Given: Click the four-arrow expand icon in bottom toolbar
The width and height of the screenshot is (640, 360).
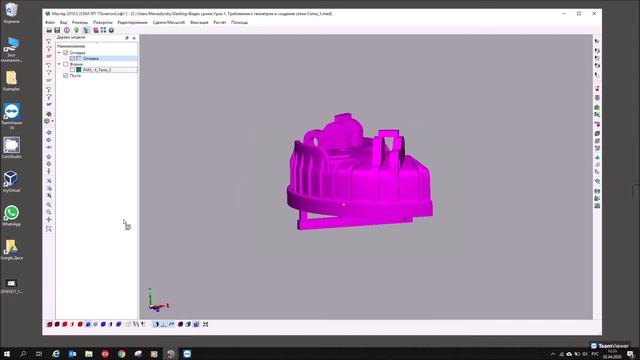Looking at the screenshot, I should pyautogui.click(x=206, y=324).
